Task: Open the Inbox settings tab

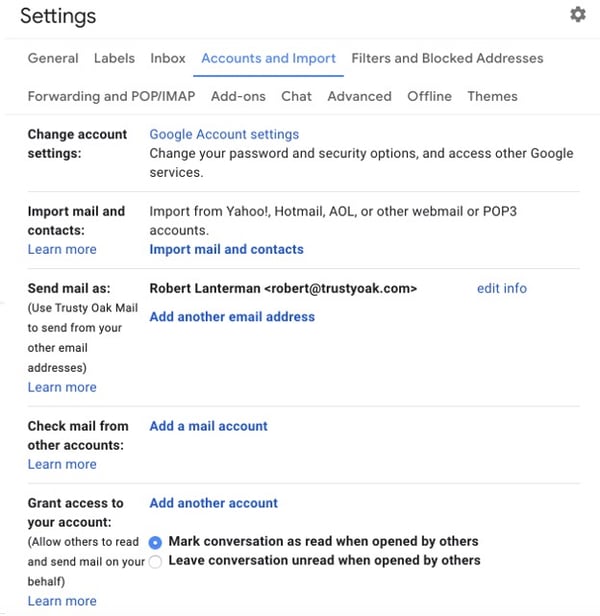Action: coord(168,58)
